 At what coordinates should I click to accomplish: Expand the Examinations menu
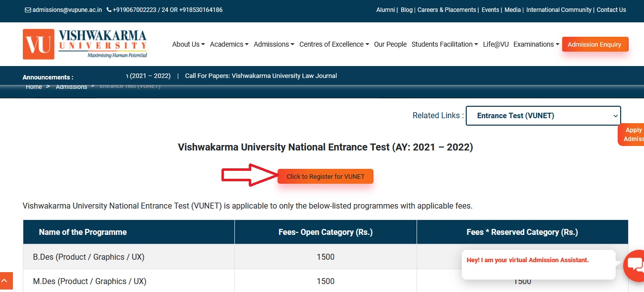click(536, 44)
